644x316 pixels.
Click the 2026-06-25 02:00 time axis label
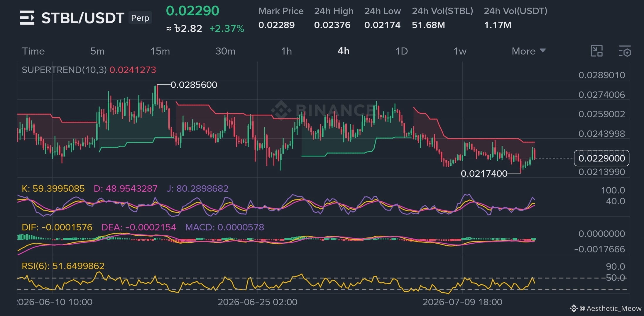(x=258, y=302)
